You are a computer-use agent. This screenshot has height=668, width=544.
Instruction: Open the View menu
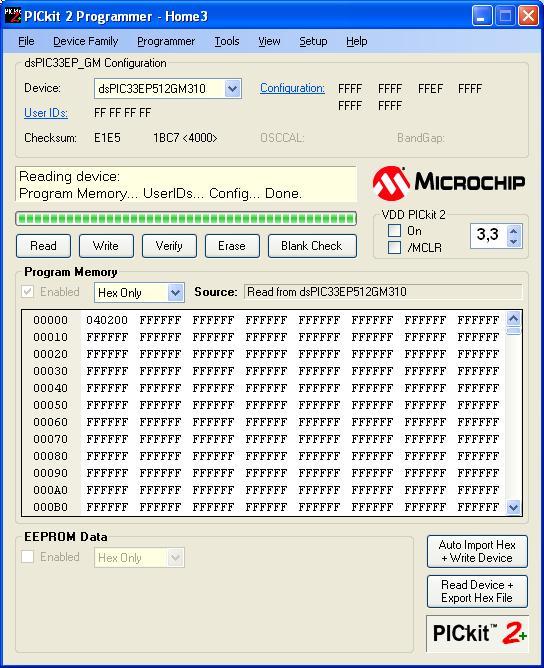[269, 41]
